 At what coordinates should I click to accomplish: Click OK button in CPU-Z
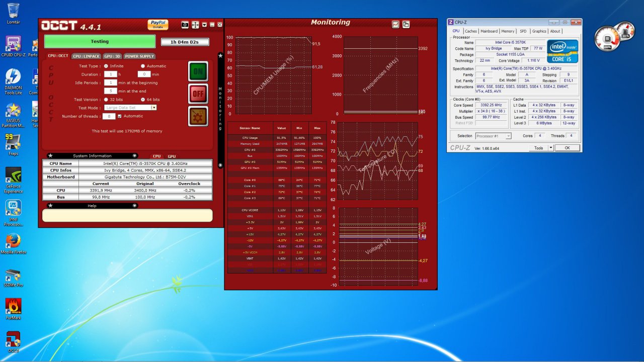(567, 148)
